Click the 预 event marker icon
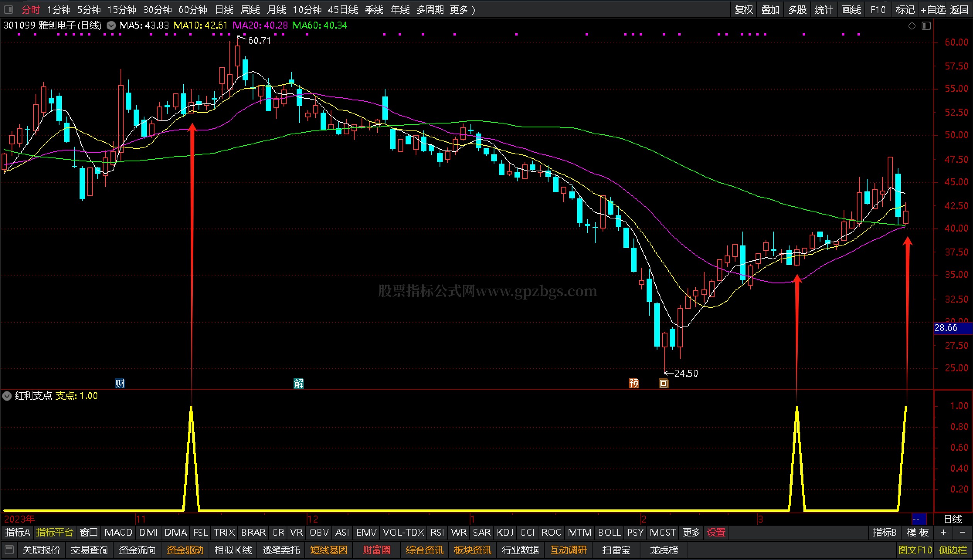 [634, 383]
